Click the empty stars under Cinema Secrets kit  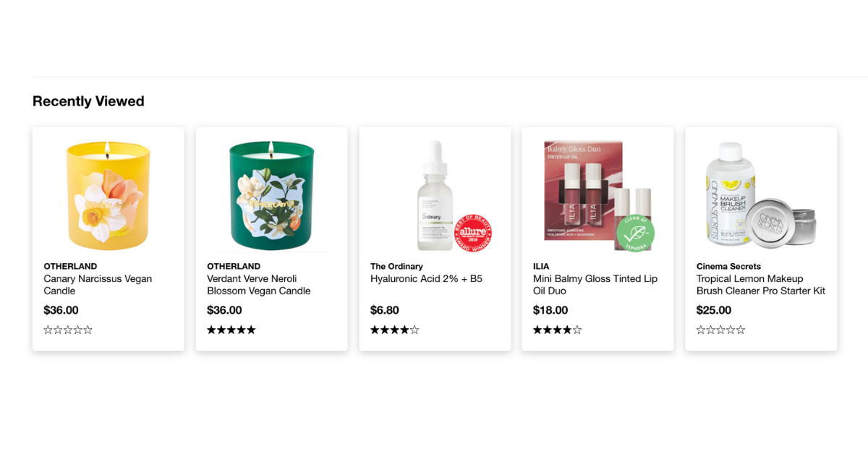click(721, 330)
